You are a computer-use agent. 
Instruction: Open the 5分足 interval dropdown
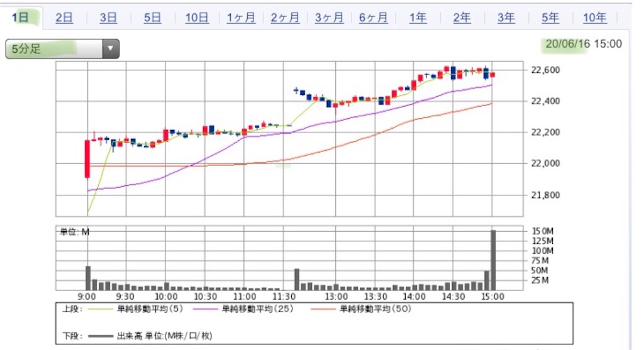pos(62,49)
